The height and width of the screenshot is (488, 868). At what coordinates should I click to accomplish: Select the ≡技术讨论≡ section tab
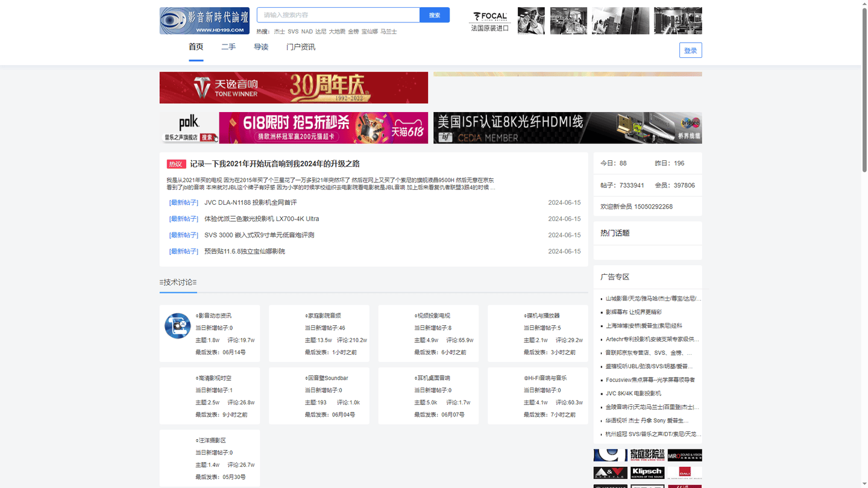click(178, 282)
